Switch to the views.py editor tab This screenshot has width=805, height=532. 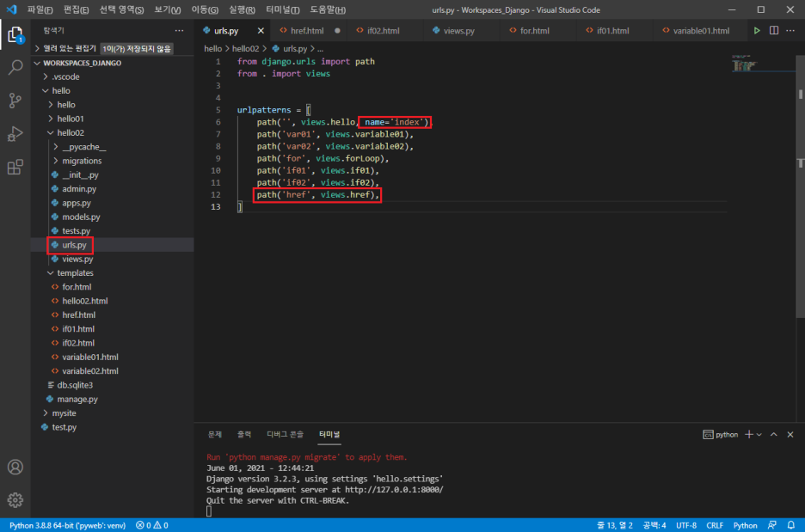(x=459, y=31)
